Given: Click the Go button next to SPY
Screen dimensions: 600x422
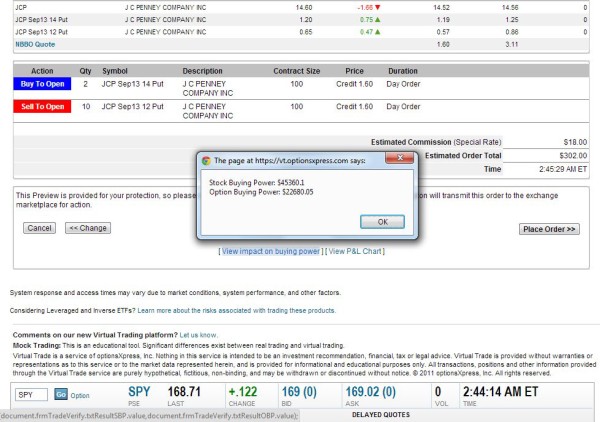Looking at the screenshot, I should click(61, 394).
